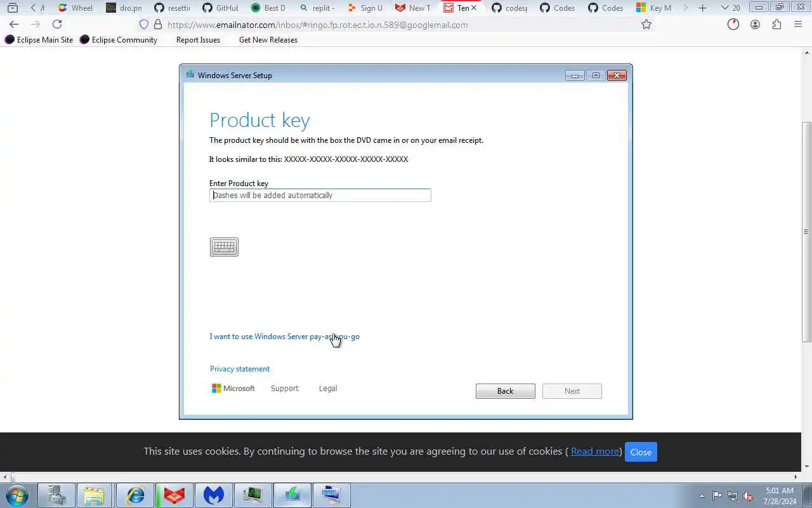The width and height of the screenshot is (812, 508).
Task: Click the Back button in setup
Action: [506, 391]
